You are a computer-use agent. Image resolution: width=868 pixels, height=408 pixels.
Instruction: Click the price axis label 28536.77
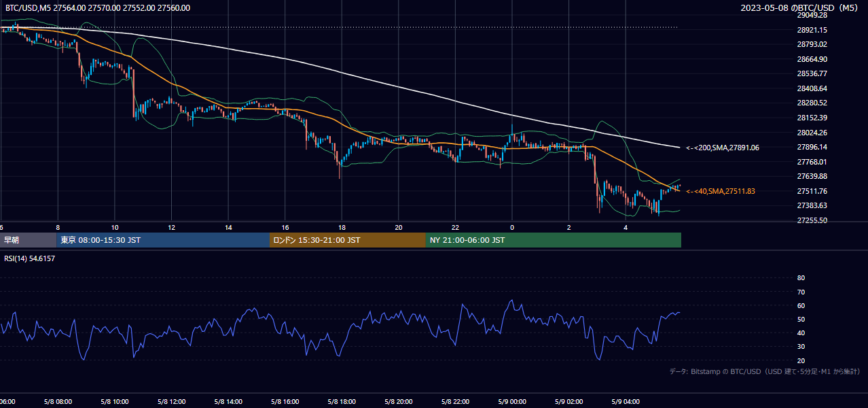pos(812,73)
